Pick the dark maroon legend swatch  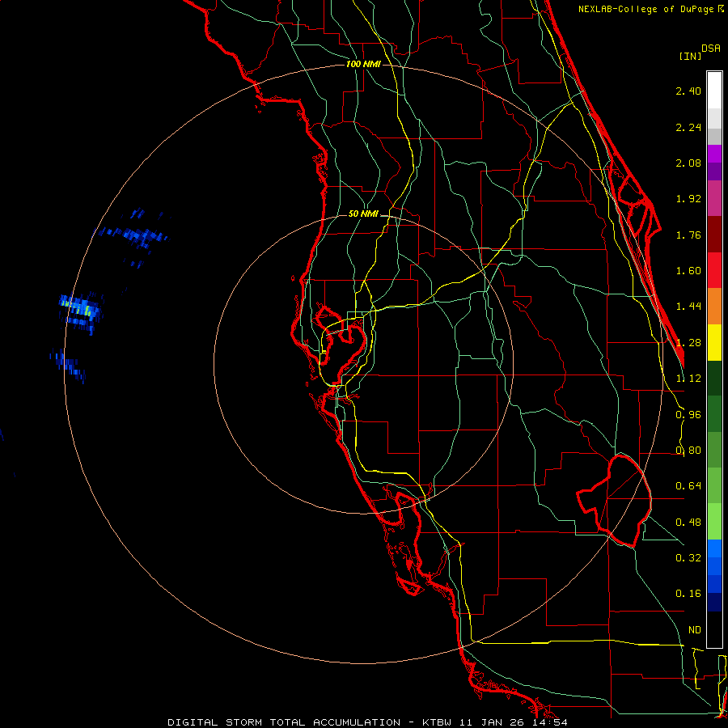point(714,235)
